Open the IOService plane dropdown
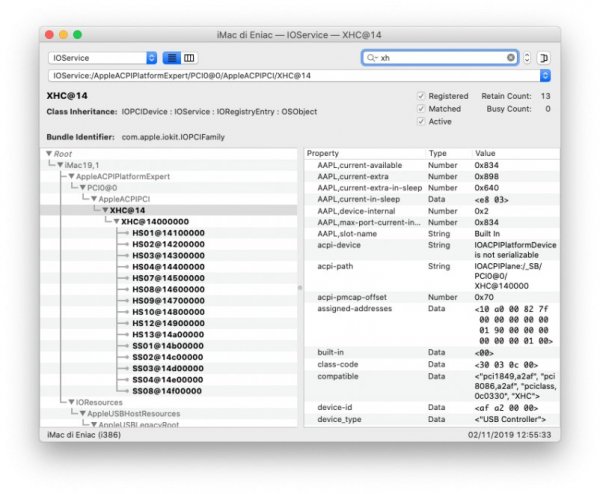The width and height of the screenshot is (600, 494). tap(102, 58)
